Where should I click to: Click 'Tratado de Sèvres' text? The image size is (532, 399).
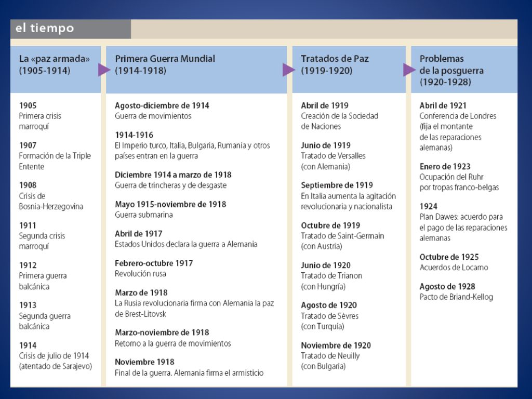(x=329, y=316)
